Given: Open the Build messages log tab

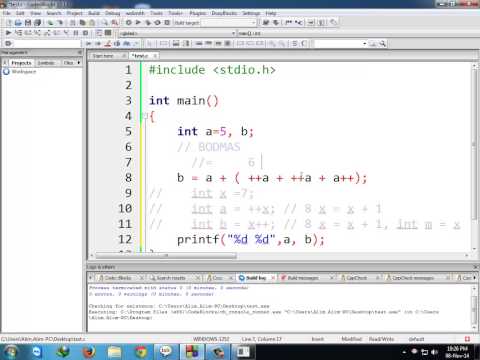Looking at the screenshot, I should [x=303, y=278].
